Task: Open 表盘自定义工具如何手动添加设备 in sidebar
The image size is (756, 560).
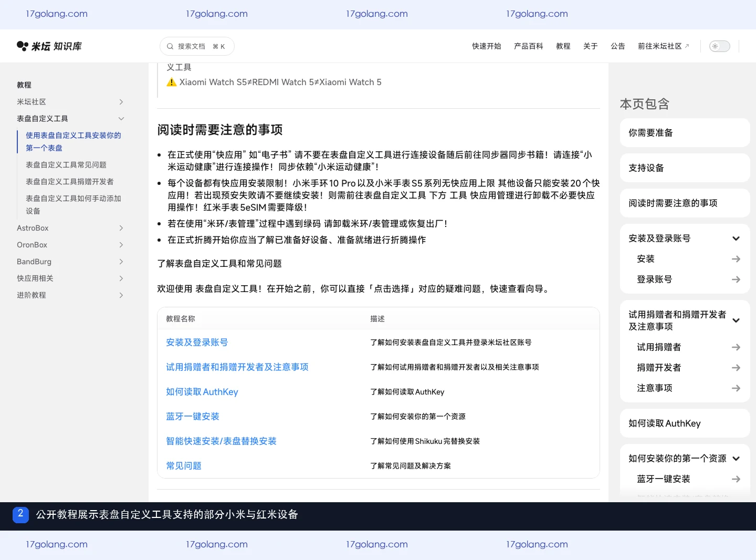Action: [73, 205]
